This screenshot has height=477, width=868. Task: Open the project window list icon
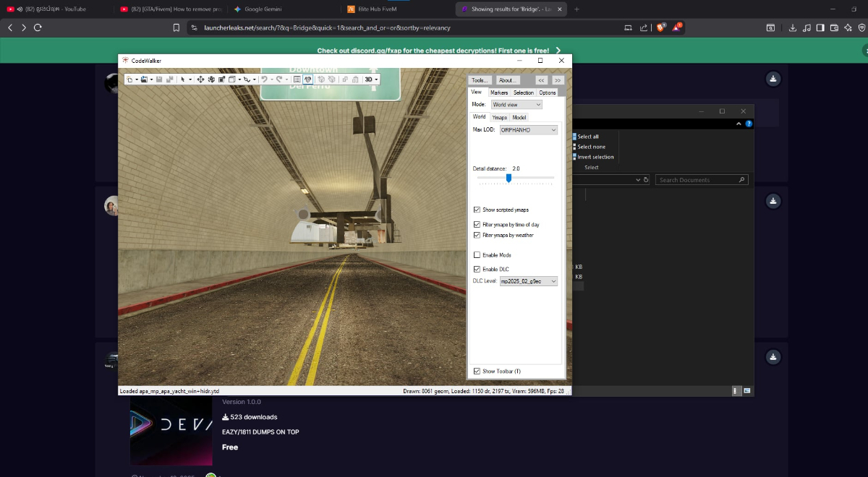coord(297,79)
